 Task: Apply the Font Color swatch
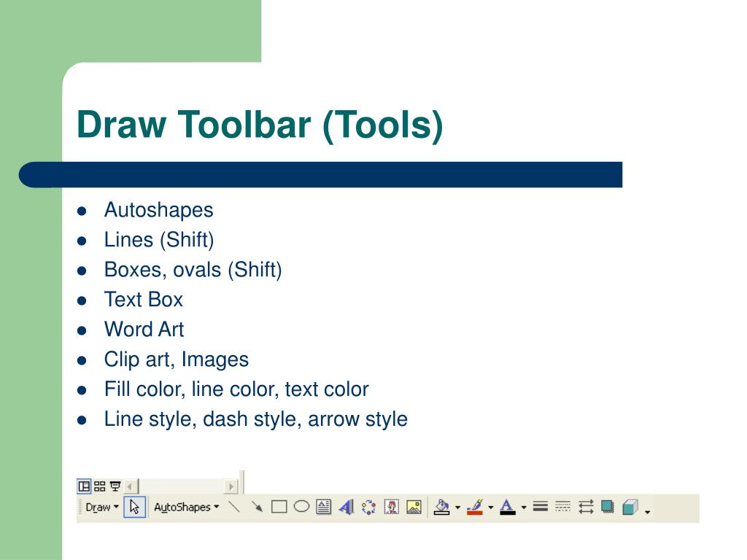pos(508,507)
